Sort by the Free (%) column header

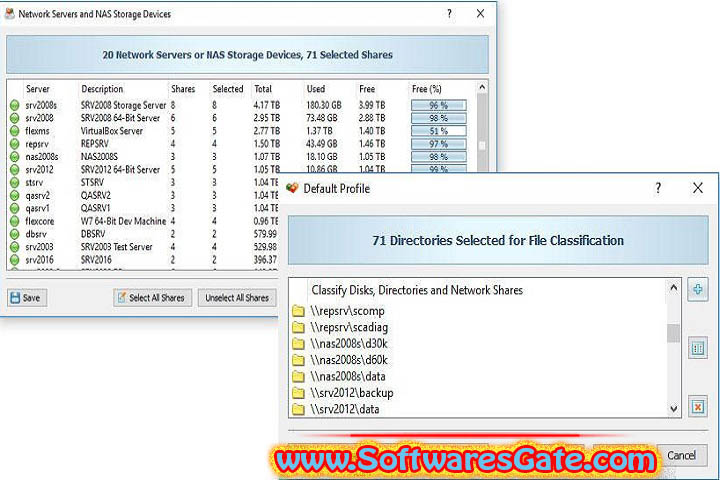point(427,89)
